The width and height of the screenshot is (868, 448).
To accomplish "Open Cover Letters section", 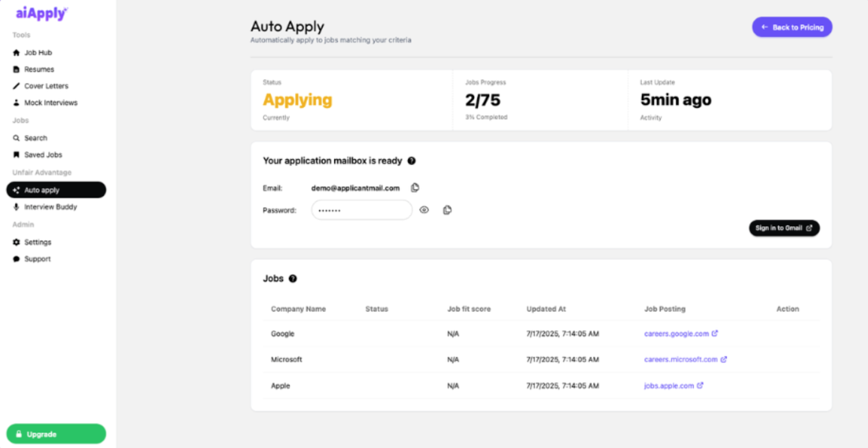I will [x=46, y=86].
